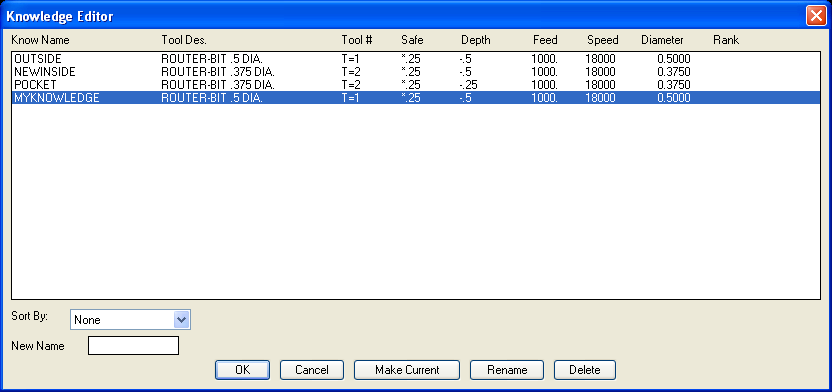Click feed 1000. in POCKET row
This screenshot has width=832, height=392.
coord(544,85)
